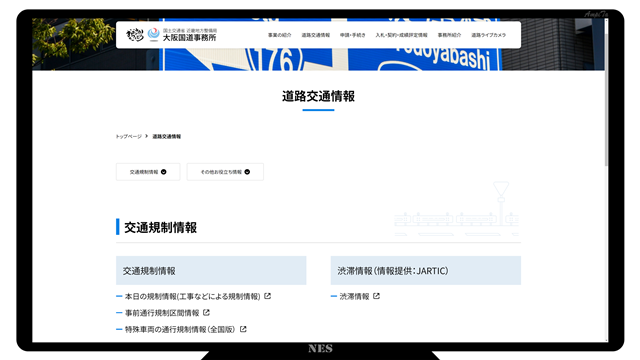Return to トップページ via breadcrumb
The image size is (640, 360).
click(129, 136)
